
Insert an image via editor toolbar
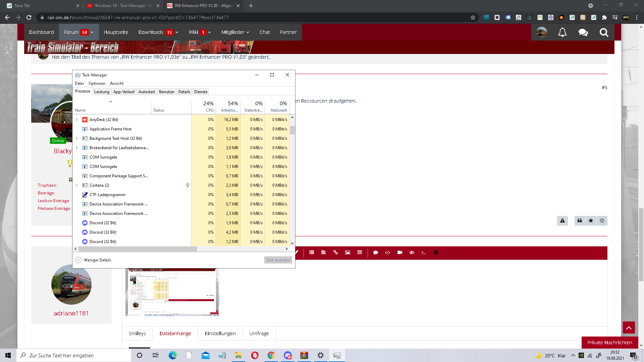(x=348, y=252)
